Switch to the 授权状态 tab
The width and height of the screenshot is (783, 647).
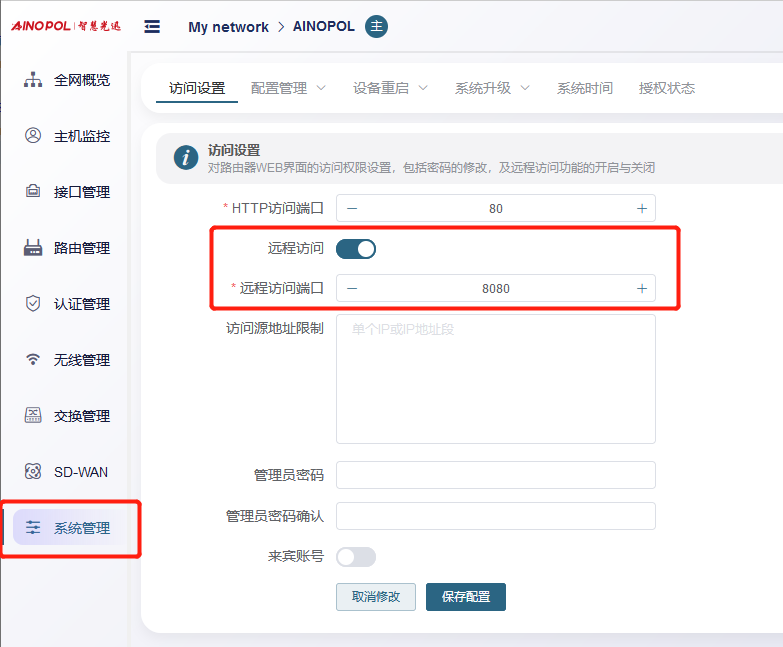(x=667, y=88)
